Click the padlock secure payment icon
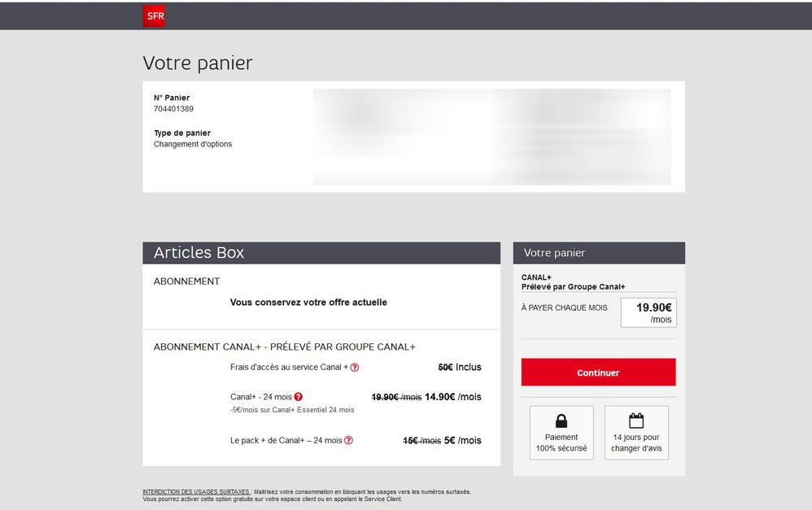Screen dimensions: 812x510 pyautogui.click(x=561, y=421)
